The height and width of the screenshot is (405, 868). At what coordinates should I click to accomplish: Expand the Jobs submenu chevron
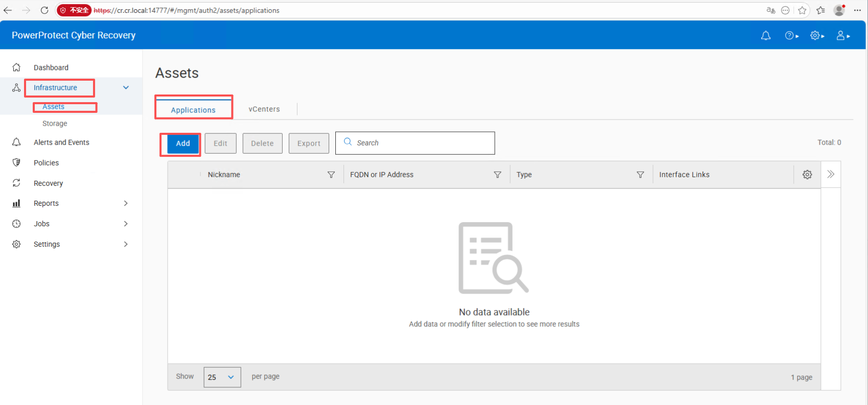coord(126,224)
